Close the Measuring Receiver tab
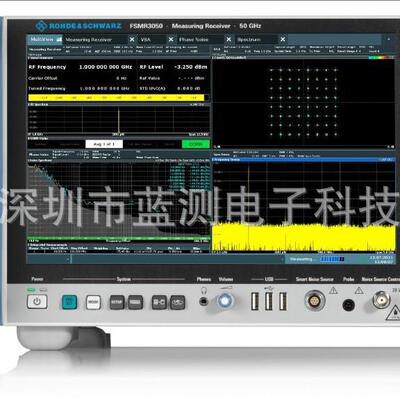400x400 pixels. [x=132, y=40]
